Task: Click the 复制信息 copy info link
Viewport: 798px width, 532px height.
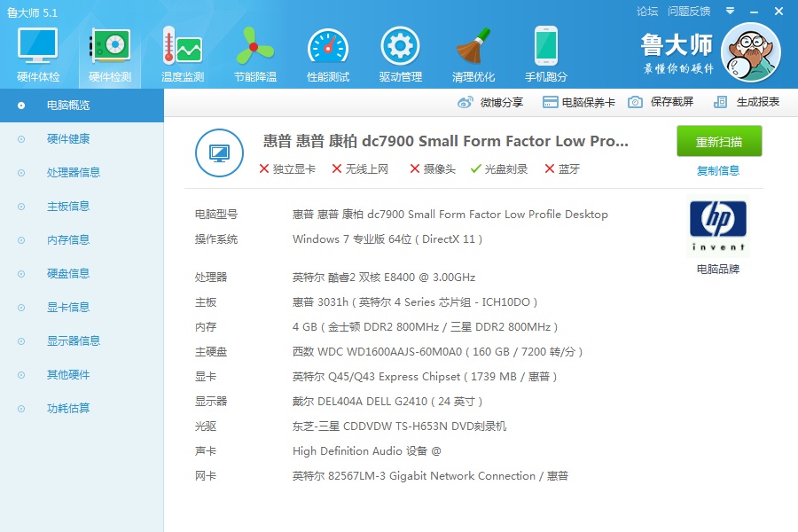Action: pos(718,170)
